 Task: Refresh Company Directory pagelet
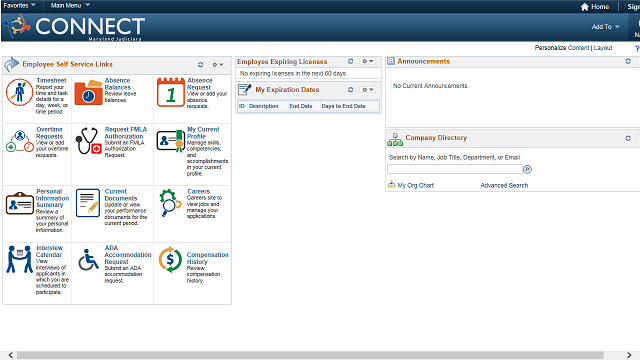pyautogui.click(x=628, y=138)
